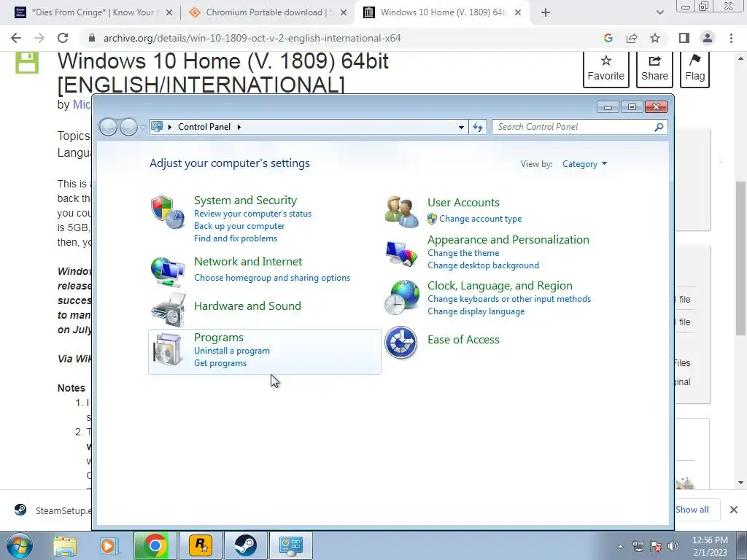Open Chrome profile avatar menu
Image resolution: width=747 pixels, height=560 pixels.
point(708,38)
